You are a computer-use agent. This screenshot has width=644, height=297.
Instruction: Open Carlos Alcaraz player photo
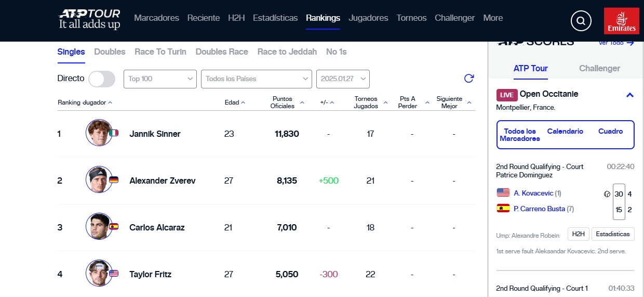click(99, 226)
